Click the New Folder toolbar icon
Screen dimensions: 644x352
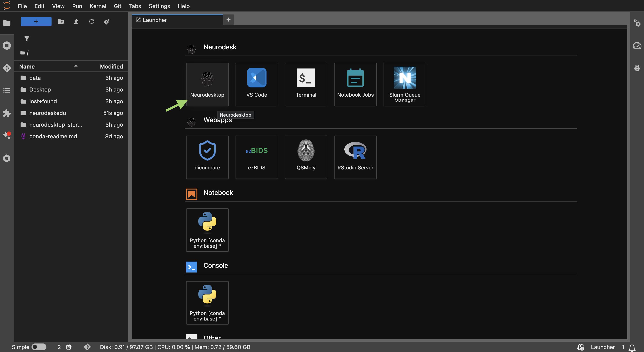pos(61,21)
